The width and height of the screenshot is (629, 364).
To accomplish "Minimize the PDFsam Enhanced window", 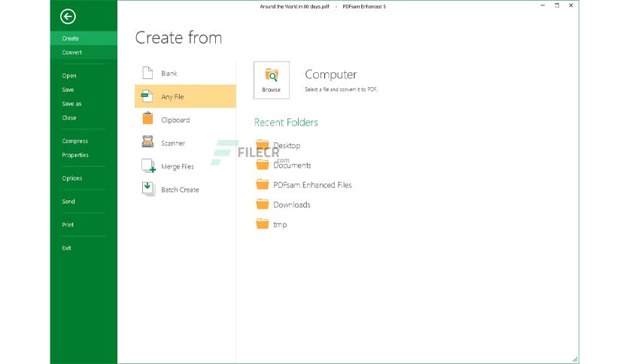I will coord(542,5).
